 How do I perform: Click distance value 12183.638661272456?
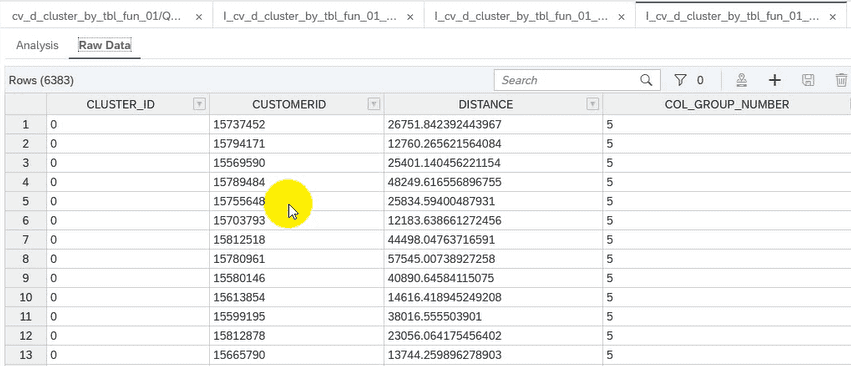(x=444, y=220)
